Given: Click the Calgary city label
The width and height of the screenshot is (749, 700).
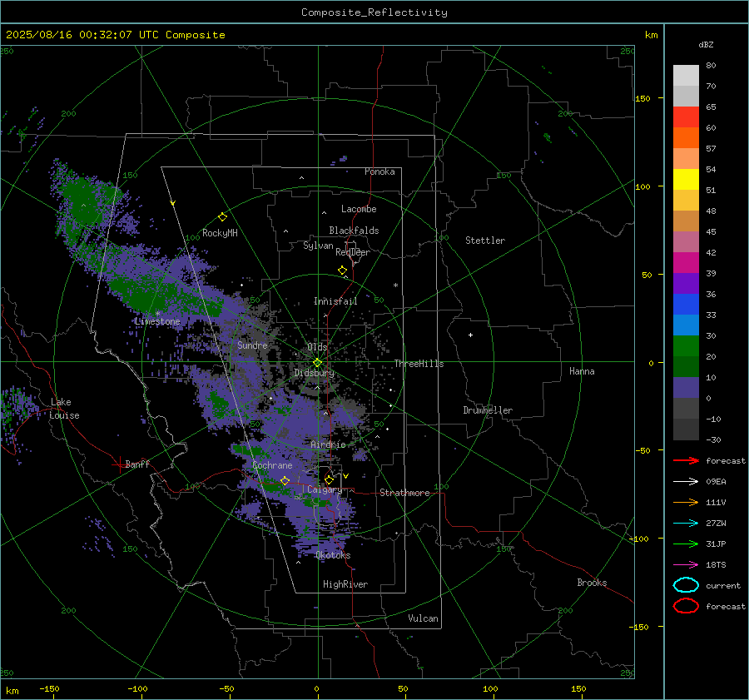Looking at the screenshot, I should pos(325,489).
